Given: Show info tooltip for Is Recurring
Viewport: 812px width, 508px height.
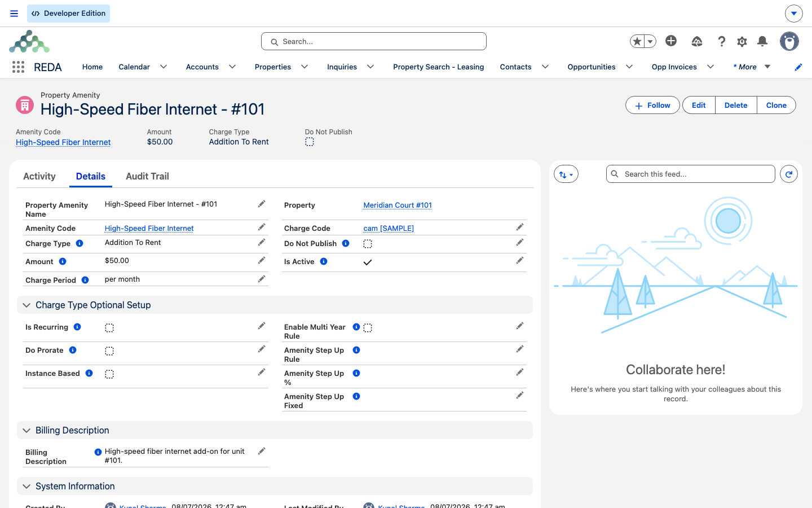Looking at the screenshot, I should click(x=77, y=327).
